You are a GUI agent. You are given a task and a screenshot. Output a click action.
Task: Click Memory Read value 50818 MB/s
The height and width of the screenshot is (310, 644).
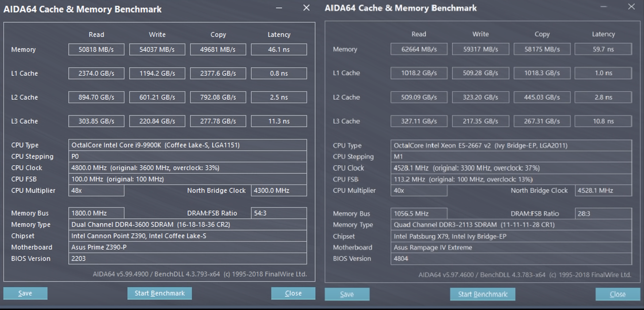coord(96,50)
